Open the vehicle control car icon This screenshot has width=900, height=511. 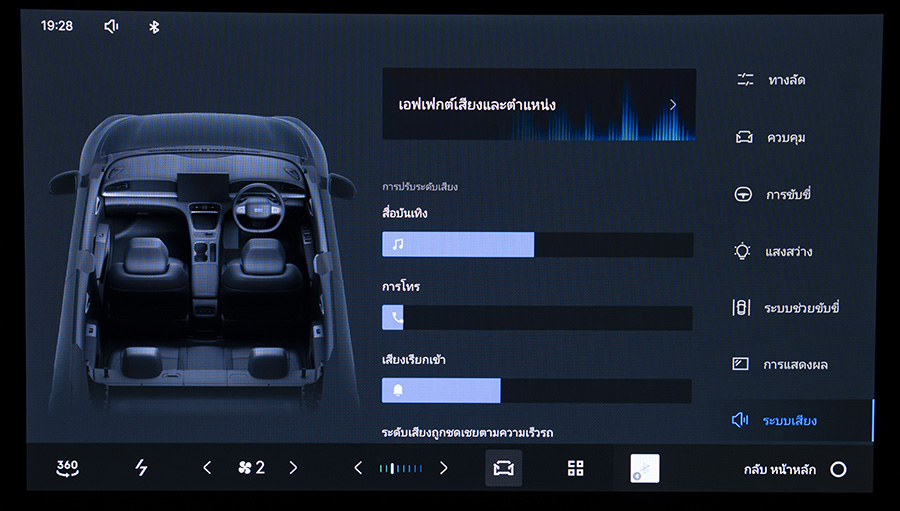[503, 468]
